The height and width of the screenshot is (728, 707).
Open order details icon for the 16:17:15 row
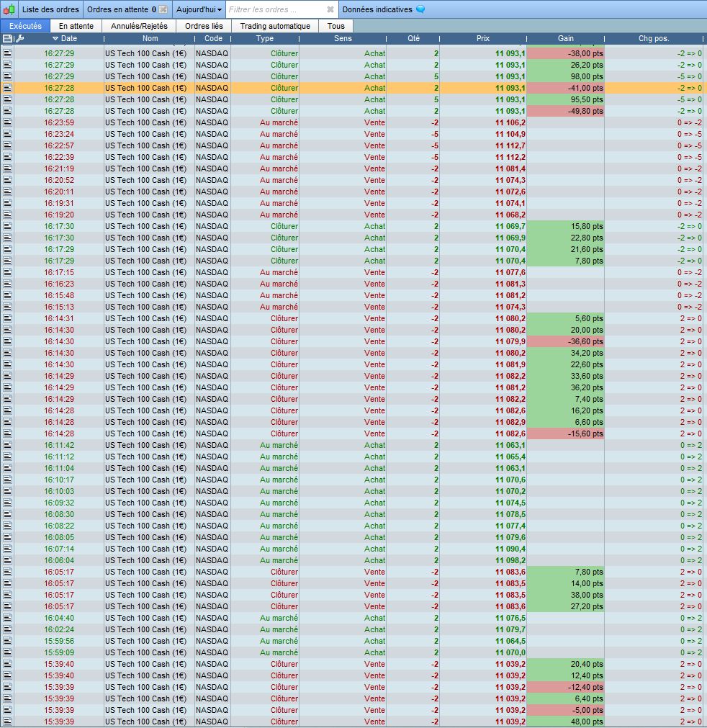pos(7,272)
